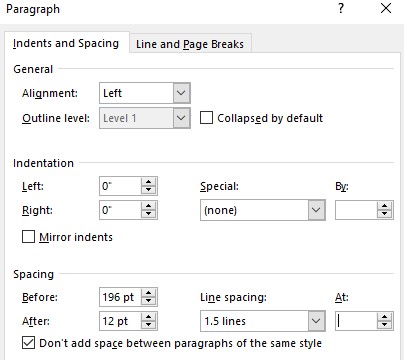404x360 pixels.
Task: Click the Right indentation input field
Action: [120, 210]
